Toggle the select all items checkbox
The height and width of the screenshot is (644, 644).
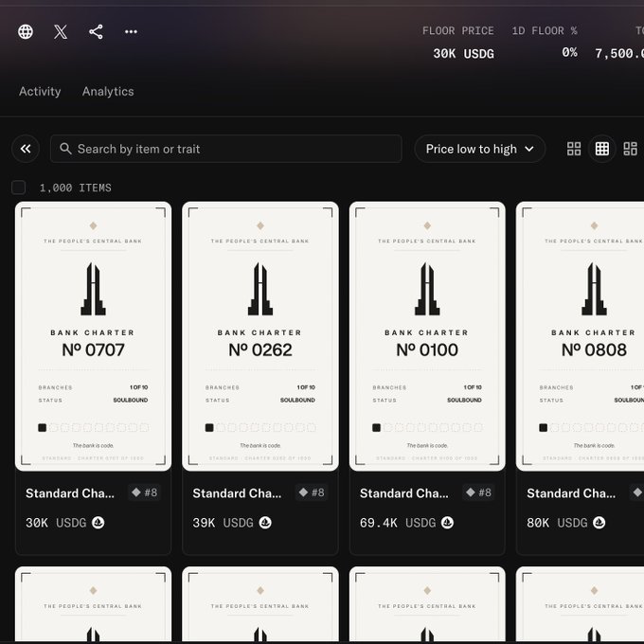click(x=19, y=188)
